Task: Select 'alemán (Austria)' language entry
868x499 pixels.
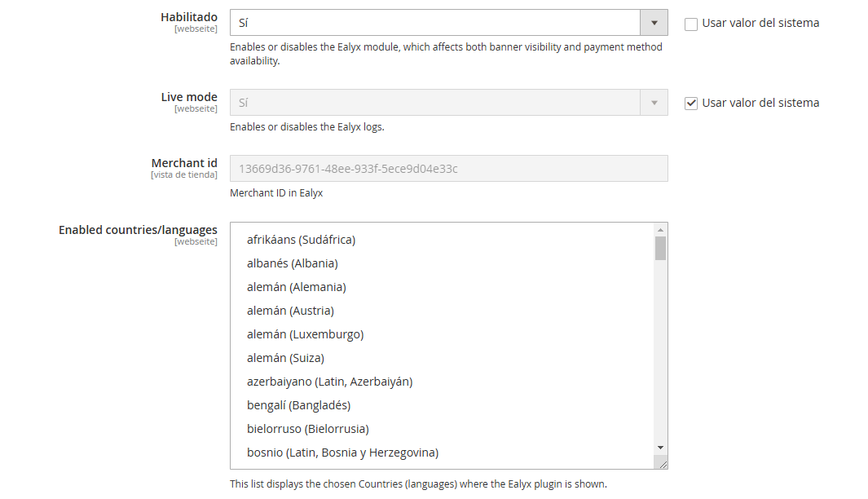Action: (x=290, y=311)
